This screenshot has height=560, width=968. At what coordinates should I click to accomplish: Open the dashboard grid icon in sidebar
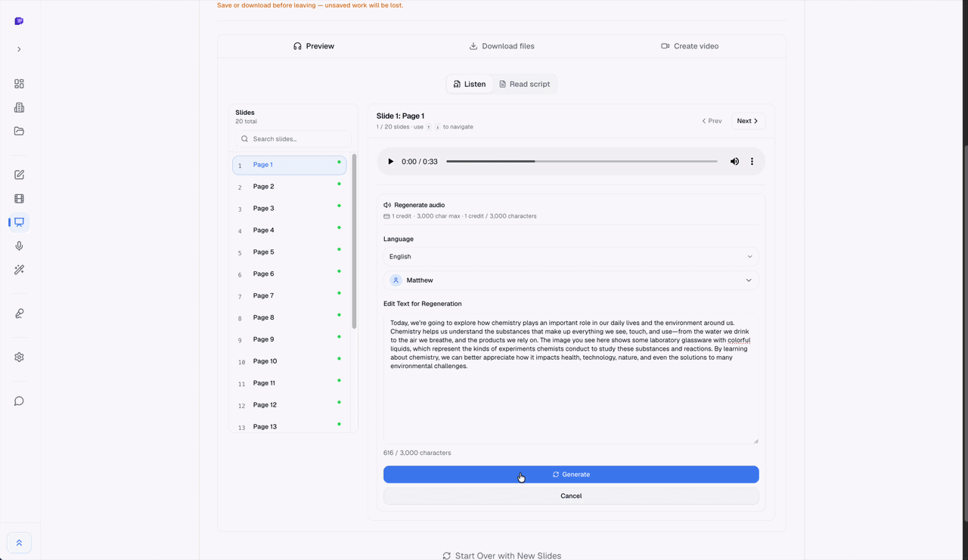19,84
